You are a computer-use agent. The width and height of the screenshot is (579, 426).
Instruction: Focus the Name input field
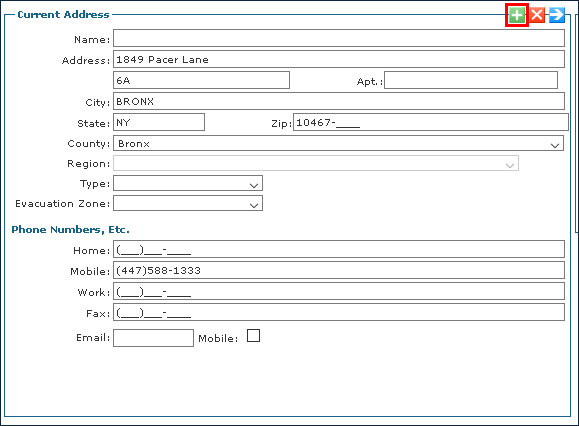(x=339, y=38)
